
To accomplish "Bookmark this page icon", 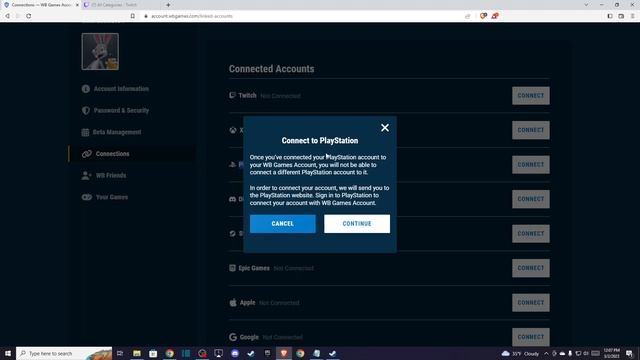I will [133, 16].
